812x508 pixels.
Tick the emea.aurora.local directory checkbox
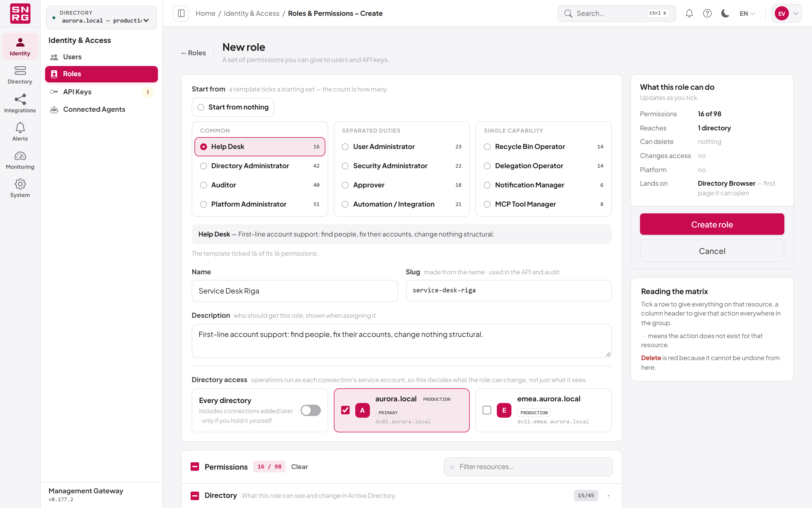click(487, 410)
